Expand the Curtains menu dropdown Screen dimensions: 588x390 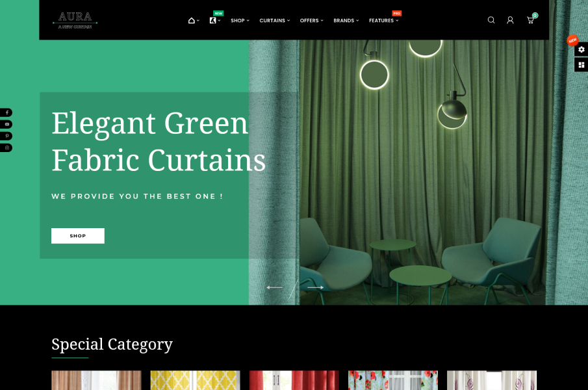pos(274,20)
